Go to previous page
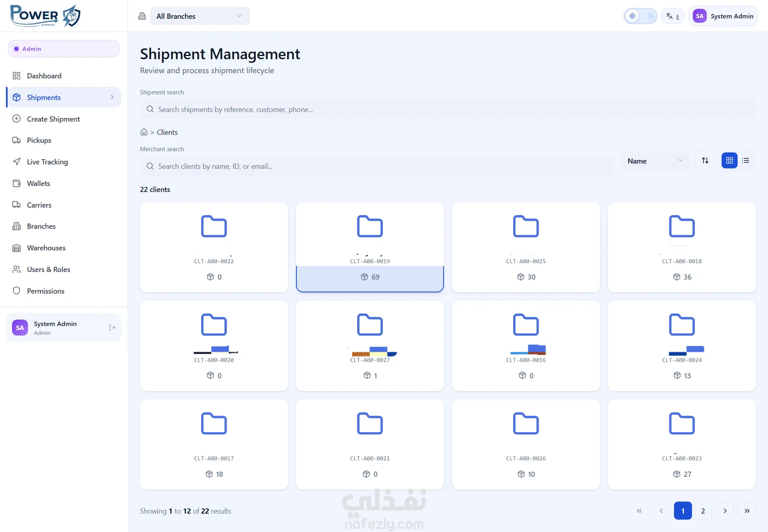This screenshot has height=532, width=768. coord(661,511)
